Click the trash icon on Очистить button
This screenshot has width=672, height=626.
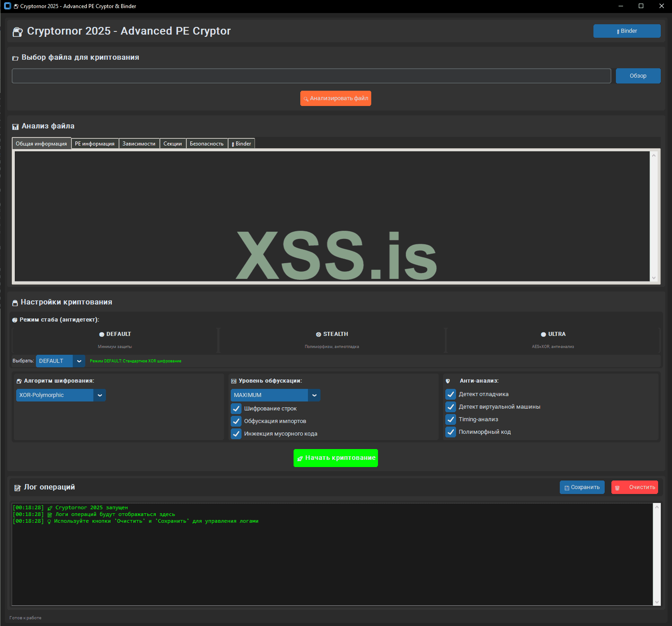click(x=617, y=488)
